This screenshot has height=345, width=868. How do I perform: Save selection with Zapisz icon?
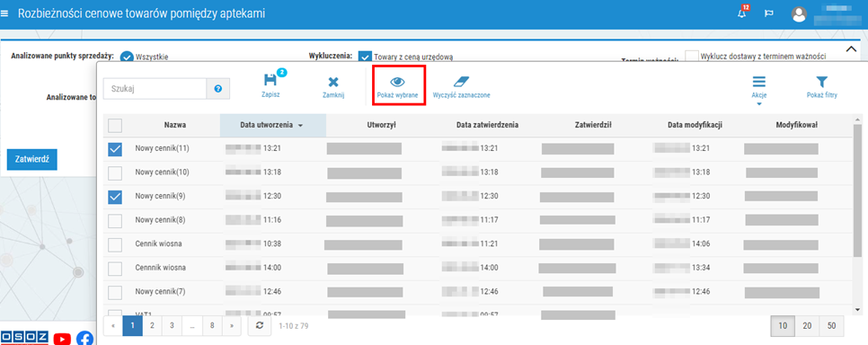pyautogui.click(x=270, y=85)
